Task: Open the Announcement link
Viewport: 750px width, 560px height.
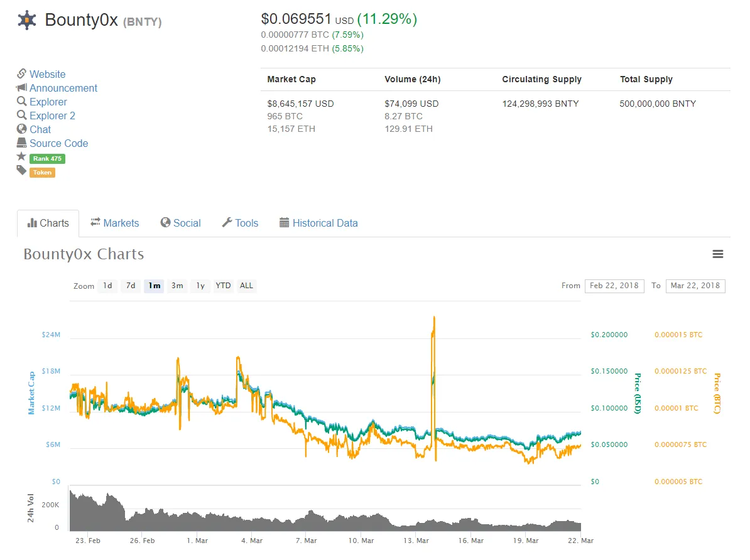Action: click(x=63, y=88)
